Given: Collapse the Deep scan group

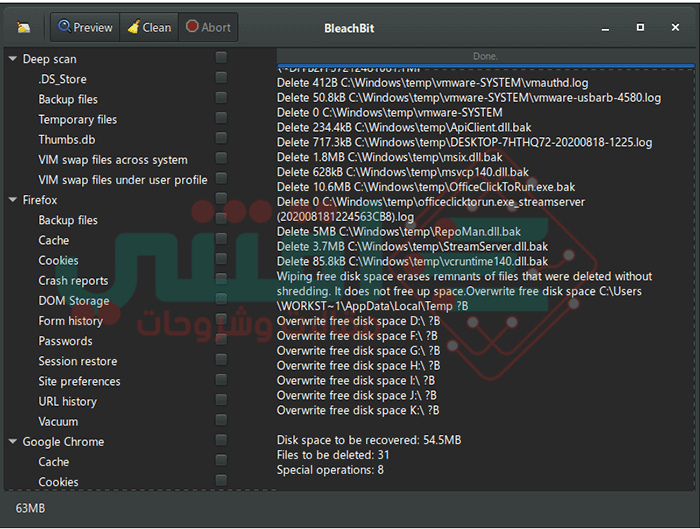Looking at the screenshot, I should [x=13, y=59].
